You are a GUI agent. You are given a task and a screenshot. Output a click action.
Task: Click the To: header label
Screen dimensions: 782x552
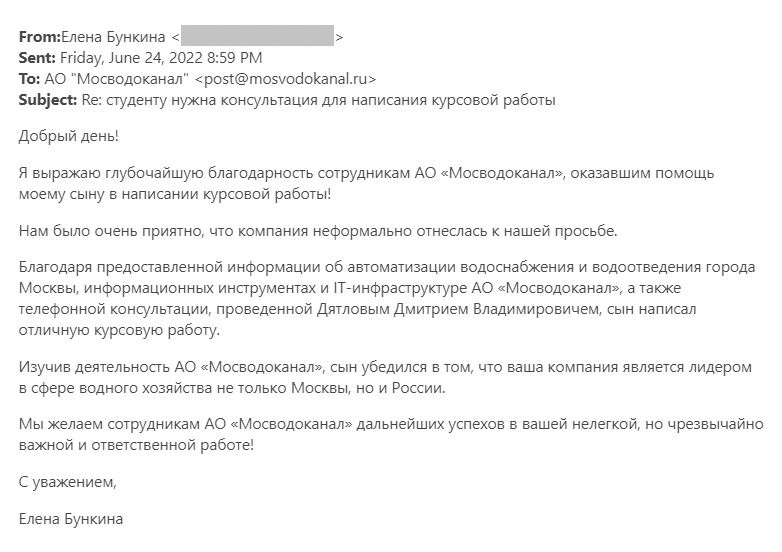coord(29,79)
